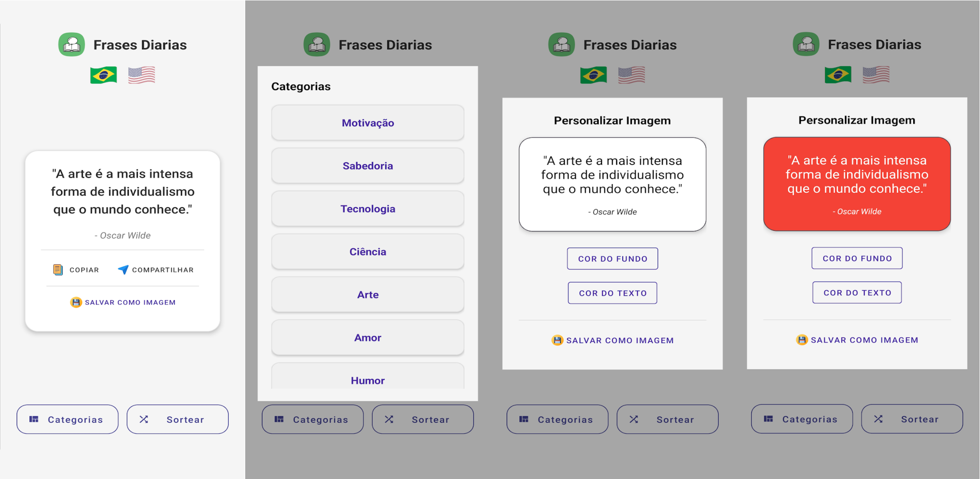980x479 pixels.
Task: Click the grid icon on the Categorias button
Action: click(x=34, y=419)
